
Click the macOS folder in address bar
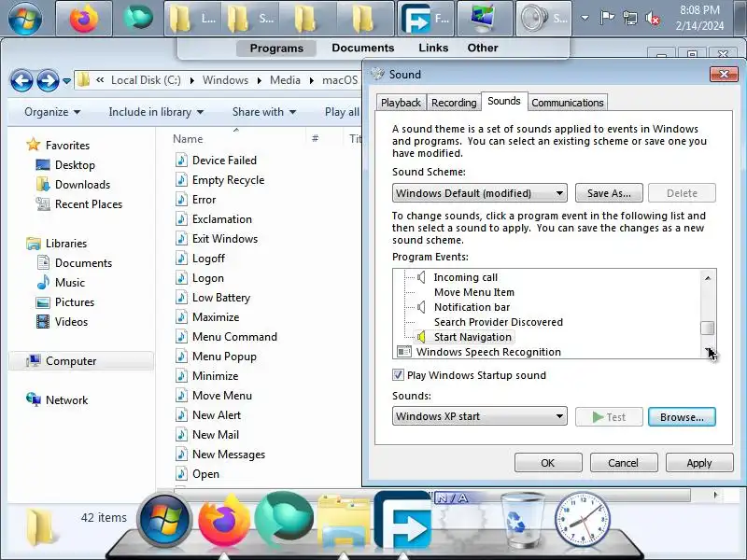pyautogui.click(x=340, y=80)
